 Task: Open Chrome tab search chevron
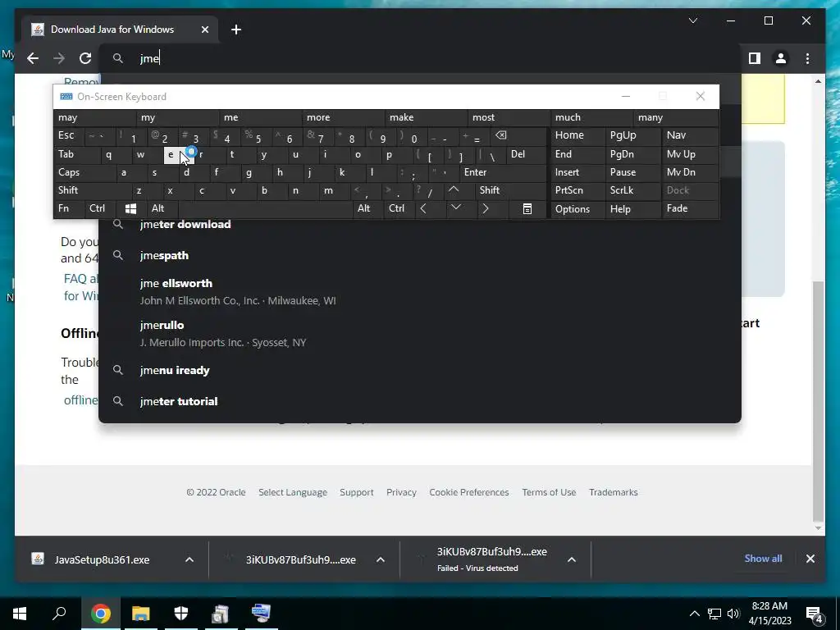click(x=692, y=21)
